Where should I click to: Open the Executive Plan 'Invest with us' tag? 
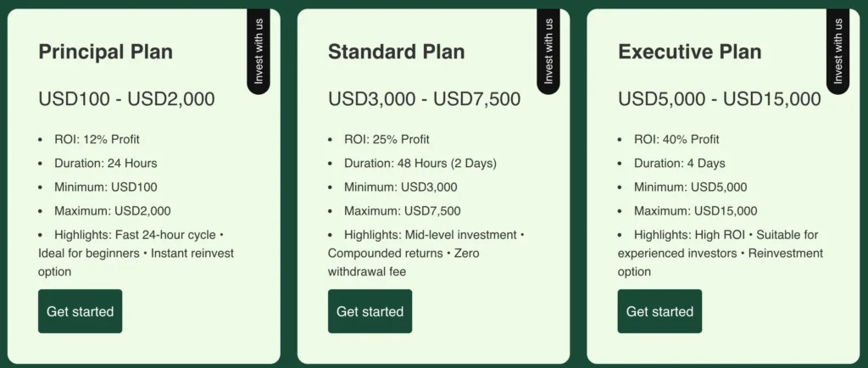(x=838, y=51)
